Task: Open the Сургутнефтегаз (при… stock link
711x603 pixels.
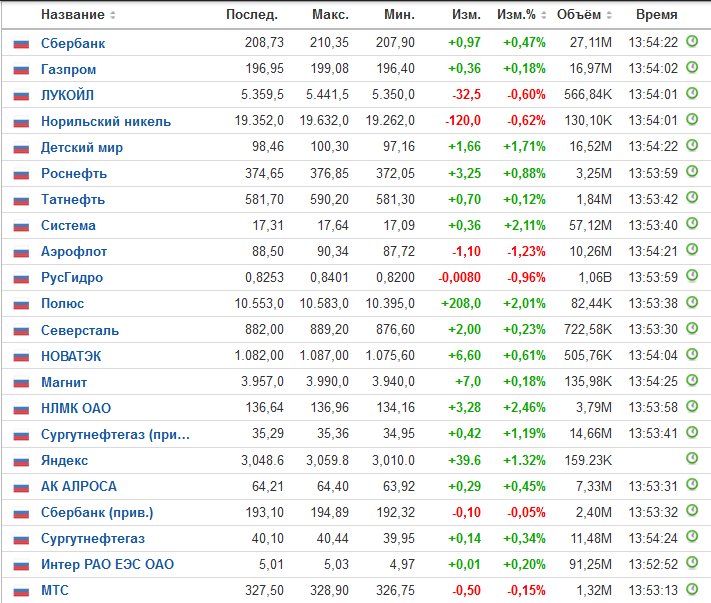Action: pyautogui.click(x=115, y=434)
